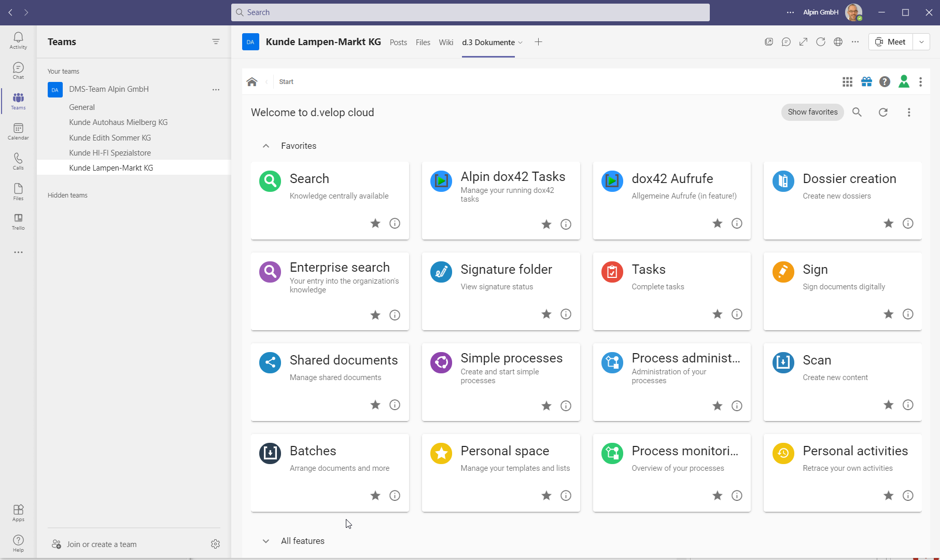Open manage teams settings gear
The image size is (940, 560).
click(x=216, y=544)
